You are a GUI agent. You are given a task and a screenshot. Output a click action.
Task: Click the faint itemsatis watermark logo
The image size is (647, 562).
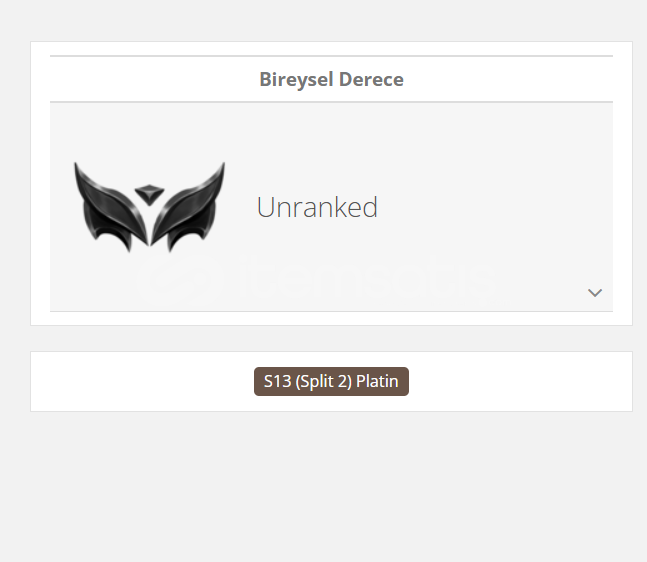(180, 280)
